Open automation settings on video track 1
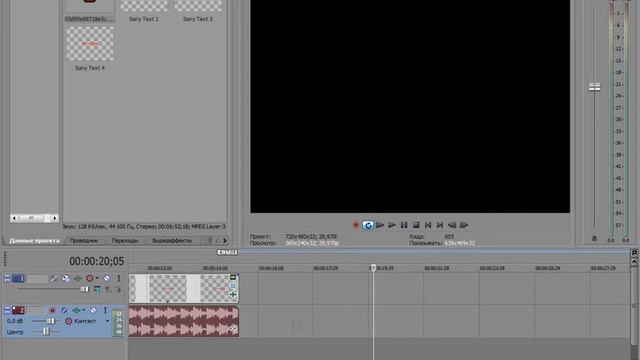640x360 pixels. (89, 278)
